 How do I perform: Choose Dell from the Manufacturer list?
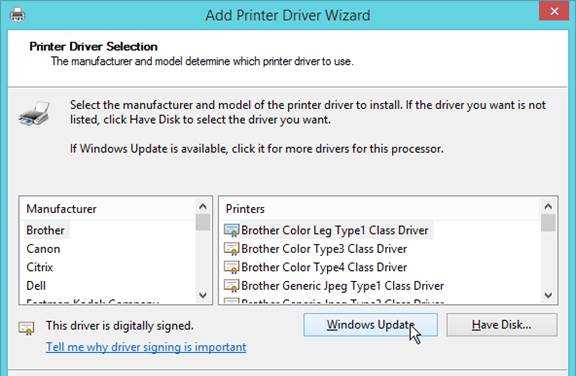tap(36, 285)
